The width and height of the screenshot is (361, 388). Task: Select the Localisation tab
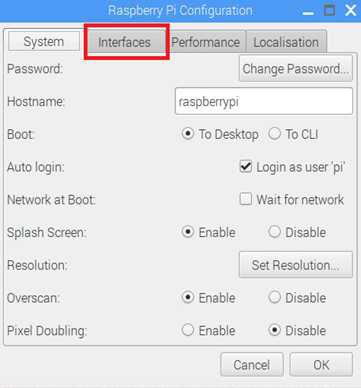(286, 42)
